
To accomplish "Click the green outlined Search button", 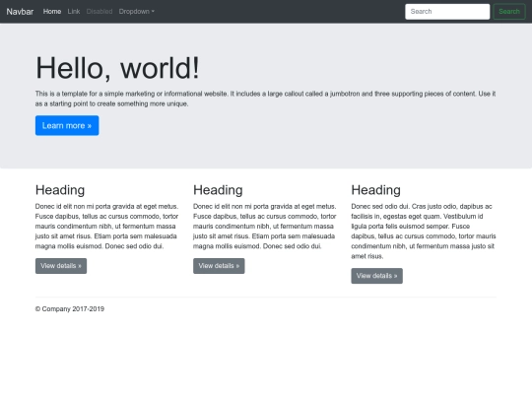I will (509, 12).
